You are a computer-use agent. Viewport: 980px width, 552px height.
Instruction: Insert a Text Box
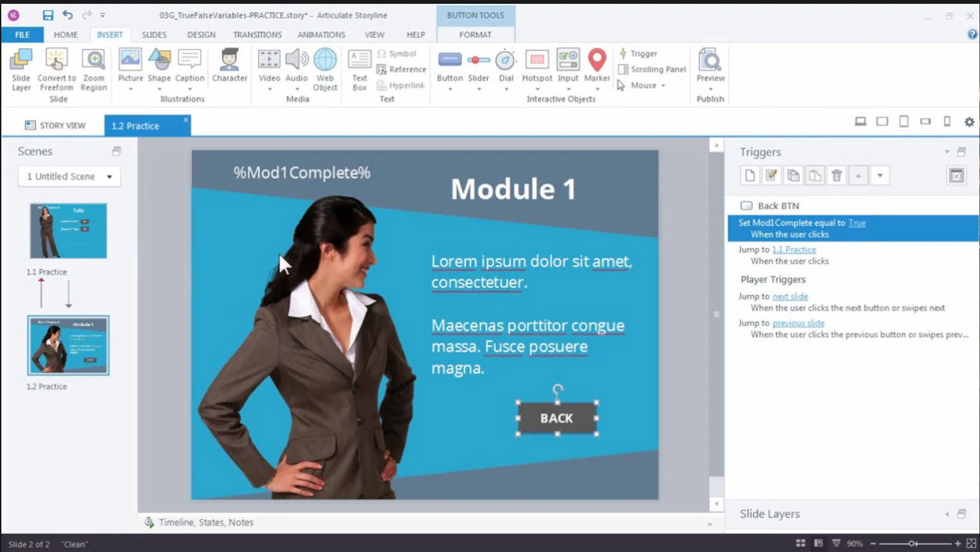[360, 70]
